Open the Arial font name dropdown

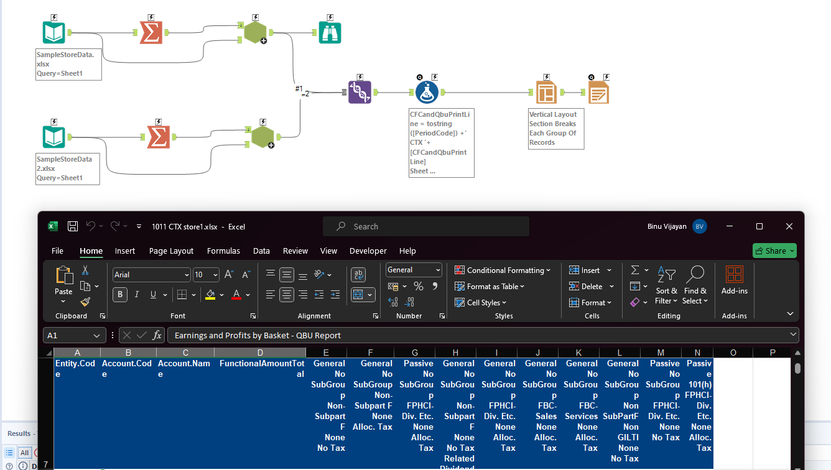pyautogui.click(x=187, y=274)
